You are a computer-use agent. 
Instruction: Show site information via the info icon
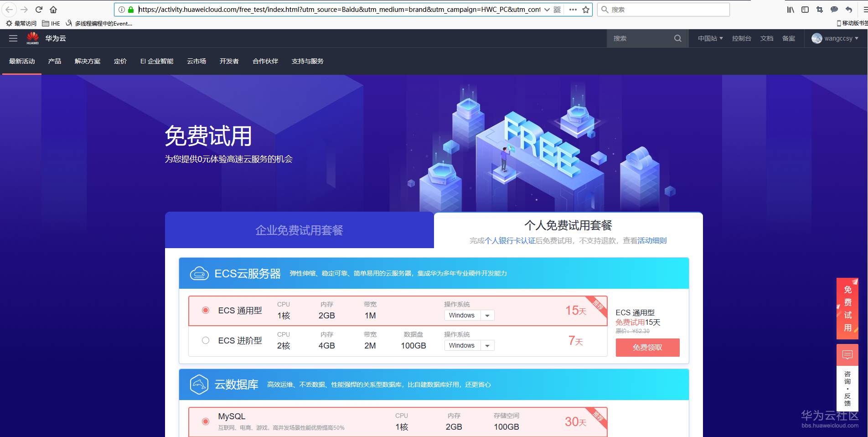(x=122, y=10)
